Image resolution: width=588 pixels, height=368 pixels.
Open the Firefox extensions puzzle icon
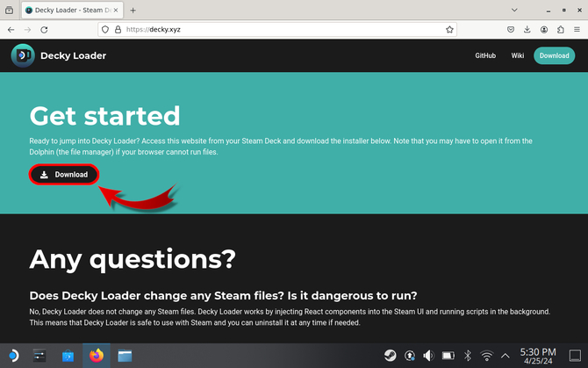[x=560, y=29]
